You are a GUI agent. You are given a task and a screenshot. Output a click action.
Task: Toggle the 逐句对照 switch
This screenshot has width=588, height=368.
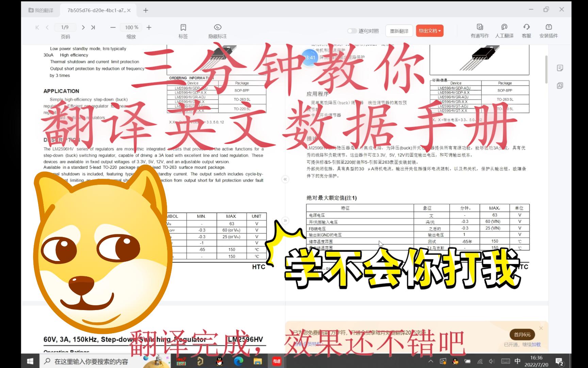(352, 31)
